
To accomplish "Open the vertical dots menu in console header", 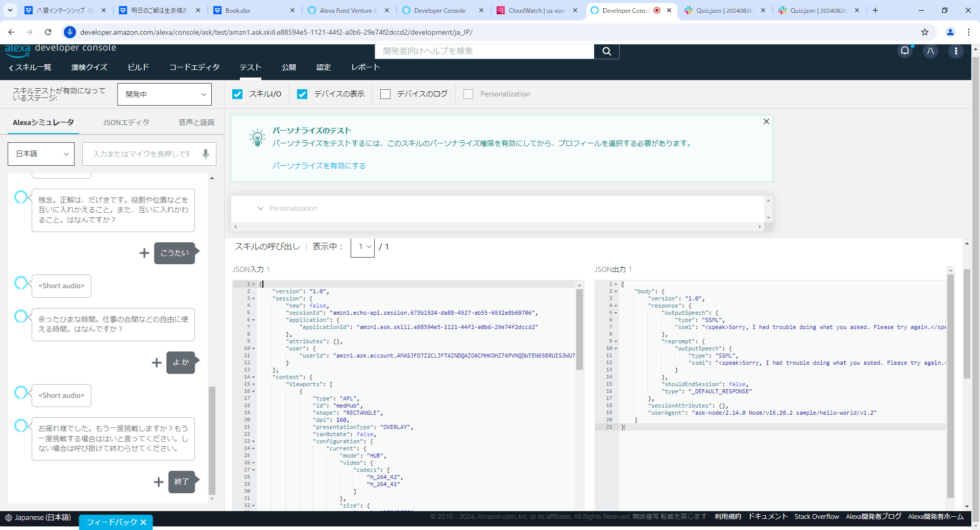I will [x=956, y=51].
